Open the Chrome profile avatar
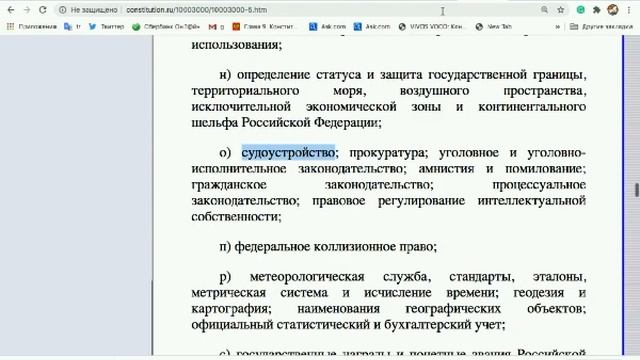The width and height of the screenshot is (640, 360). (x=613, y=10)
